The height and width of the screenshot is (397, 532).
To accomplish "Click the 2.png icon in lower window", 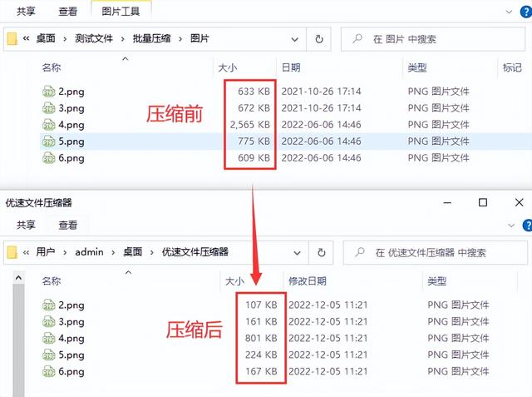I will (49, 305).
